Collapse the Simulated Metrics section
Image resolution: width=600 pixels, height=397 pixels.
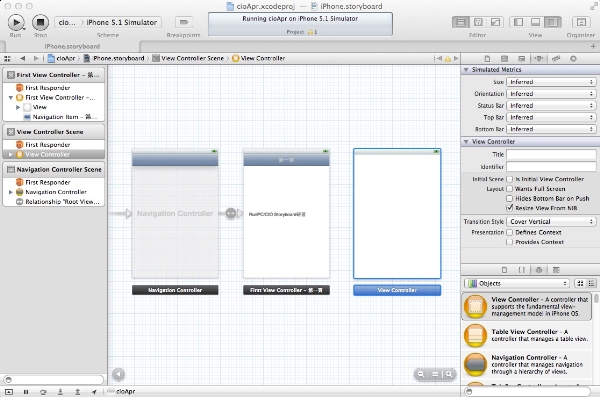[466, 70]
